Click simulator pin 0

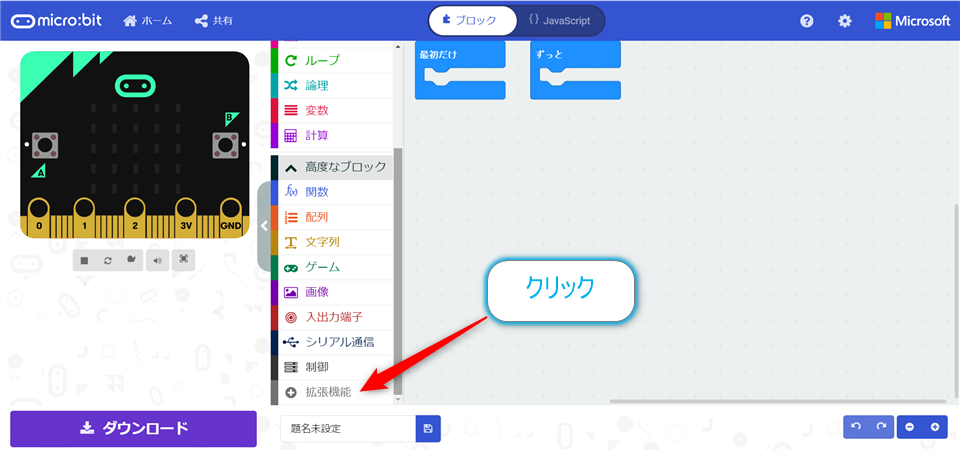click(39, 217)
